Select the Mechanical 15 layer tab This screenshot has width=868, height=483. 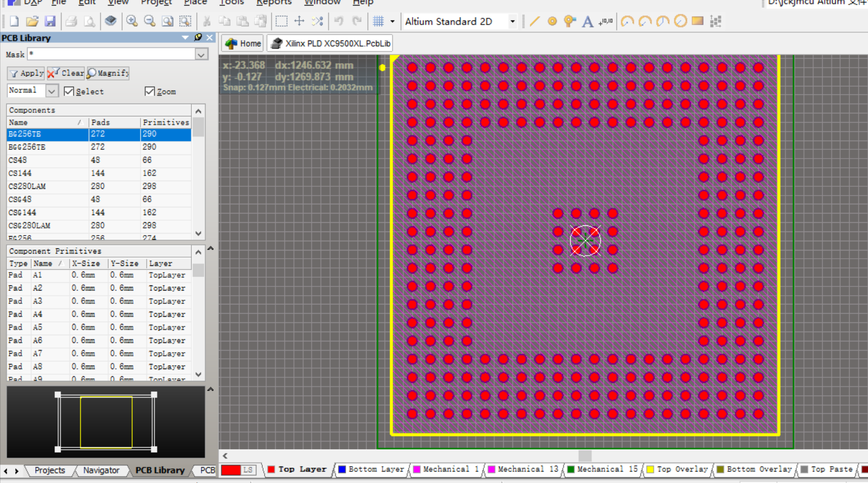click(x=602, y=469)
